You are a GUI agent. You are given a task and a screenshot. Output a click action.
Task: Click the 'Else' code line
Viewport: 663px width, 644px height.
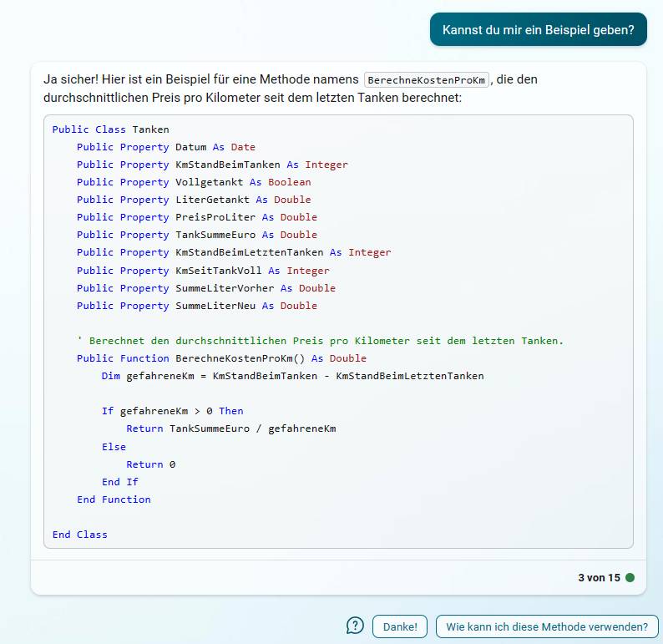pos(114,447)
